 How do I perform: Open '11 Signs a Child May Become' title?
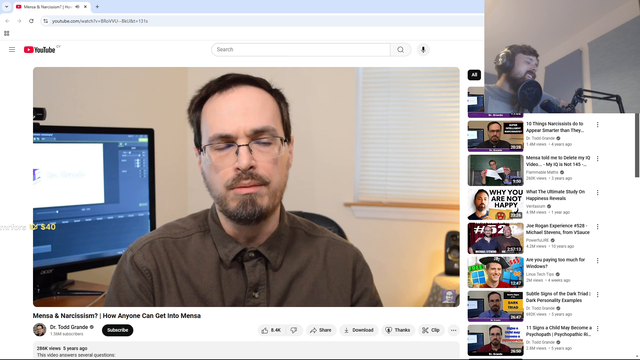[x=558, y=331]
